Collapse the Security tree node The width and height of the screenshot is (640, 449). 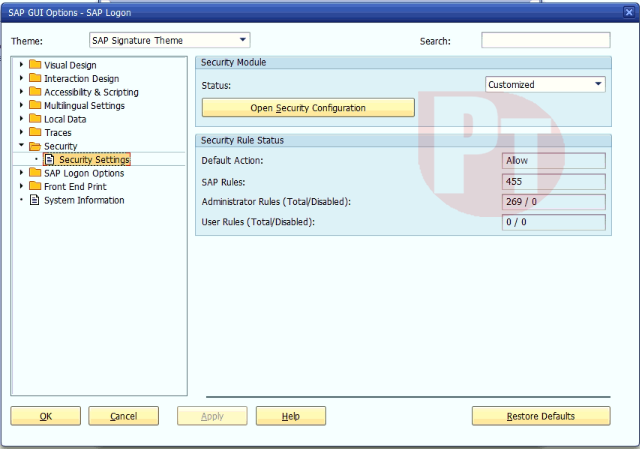point(21,145)
